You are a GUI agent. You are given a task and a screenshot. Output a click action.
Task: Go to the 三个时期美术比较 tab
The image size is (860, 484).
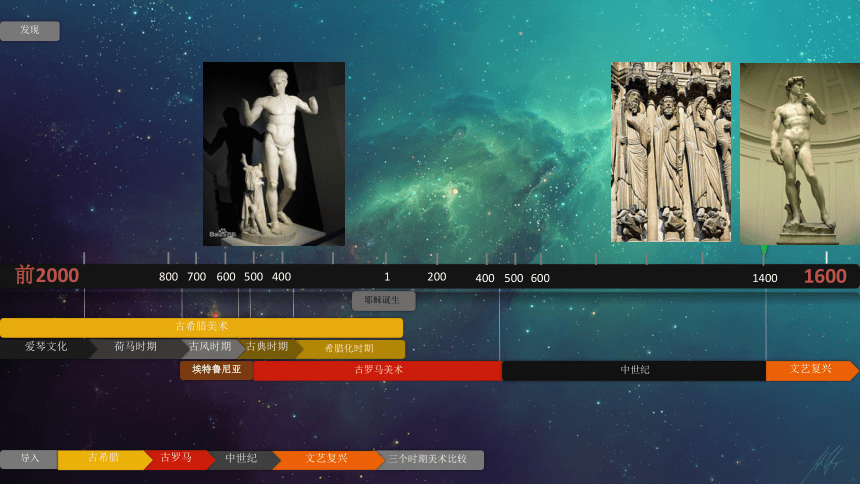click(429, 460)
